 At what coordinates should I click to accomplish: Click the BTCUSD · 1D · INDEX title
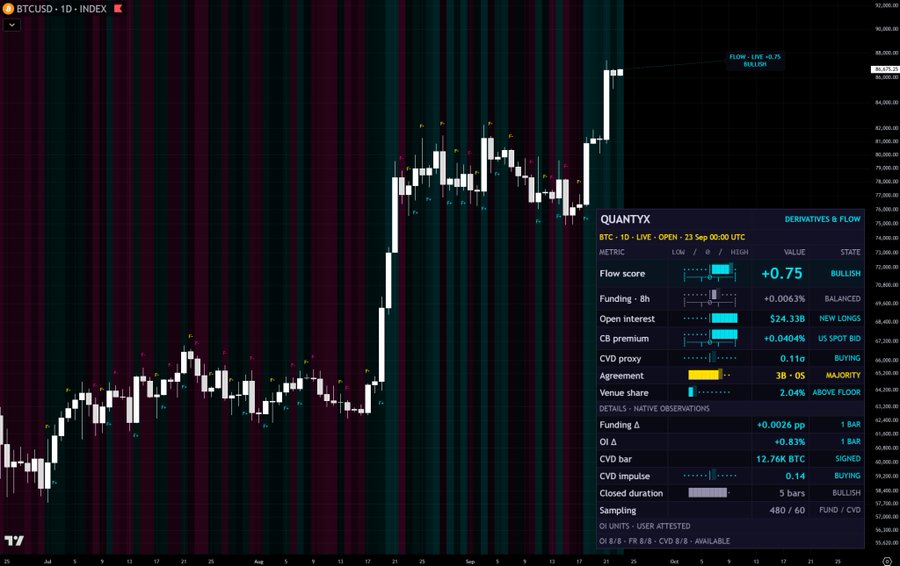point(61,9)
